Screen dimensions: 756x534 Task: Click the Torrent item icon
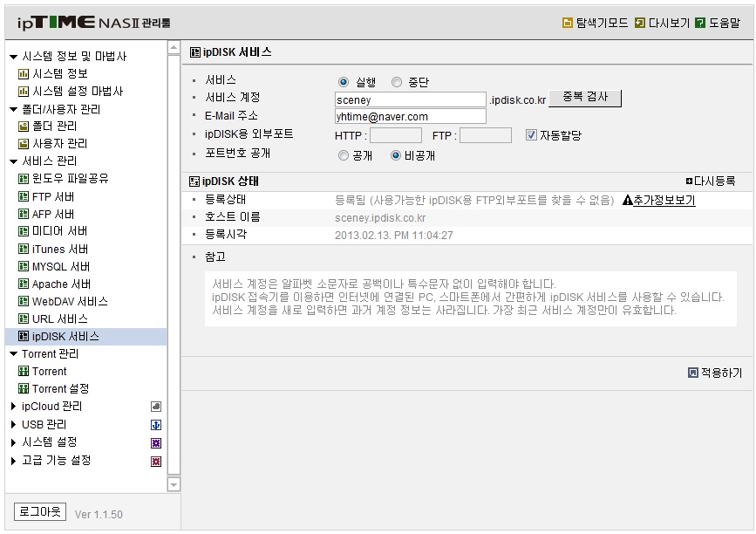point(24,372)
